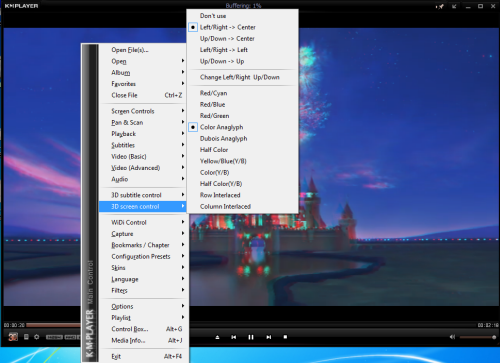Select Color(Y/B) option
The image size is (500, 363).
tap(242, 173)
